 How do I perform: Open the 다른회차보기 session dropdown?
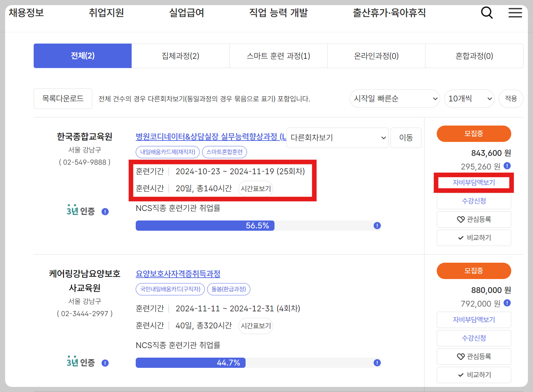tap(337, 138)
